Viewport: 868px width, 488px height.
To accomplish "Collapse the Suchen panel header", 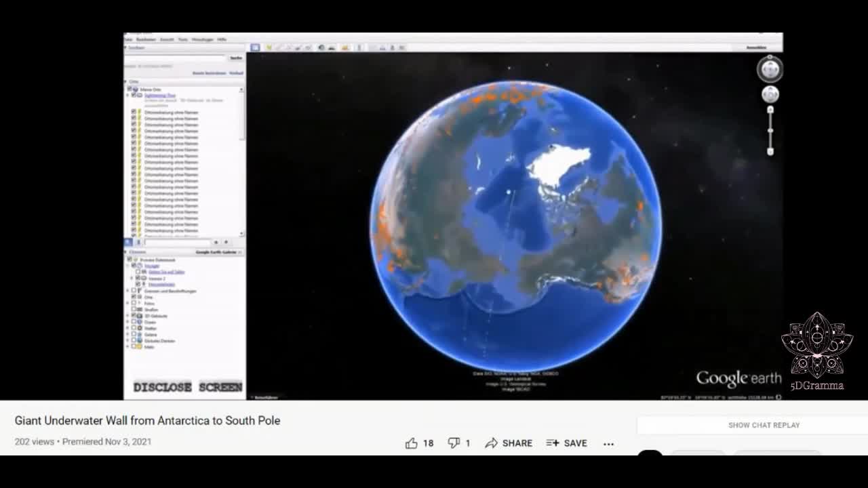I will pyautogui.click(x=184, y=47).
